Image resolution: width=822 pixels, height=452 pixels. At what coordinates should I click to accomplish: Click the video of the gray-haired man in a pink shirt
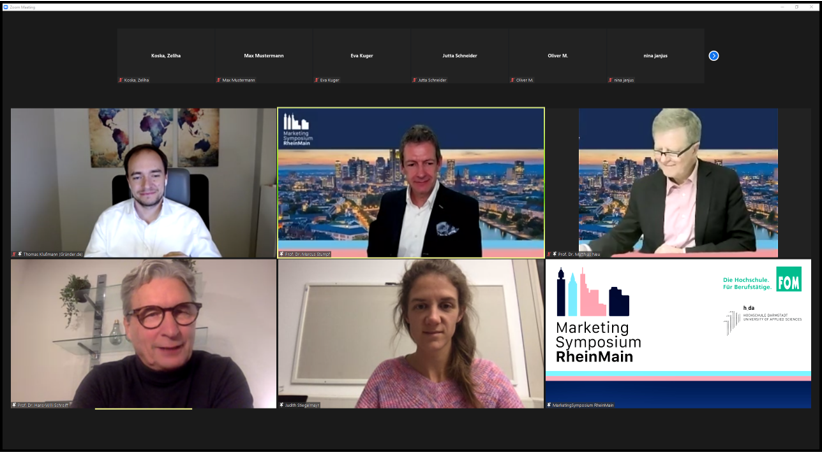click(678, 182)
